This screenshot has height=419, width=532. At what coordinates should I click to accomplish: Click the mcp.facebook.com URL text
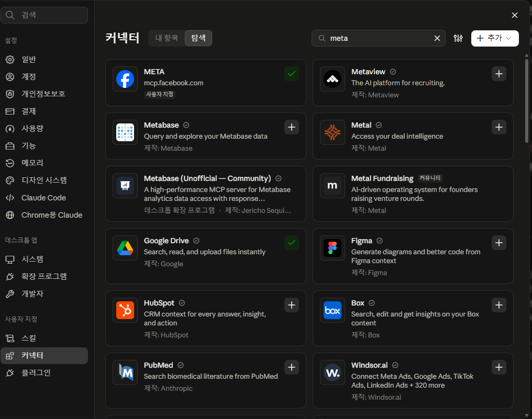173,83
